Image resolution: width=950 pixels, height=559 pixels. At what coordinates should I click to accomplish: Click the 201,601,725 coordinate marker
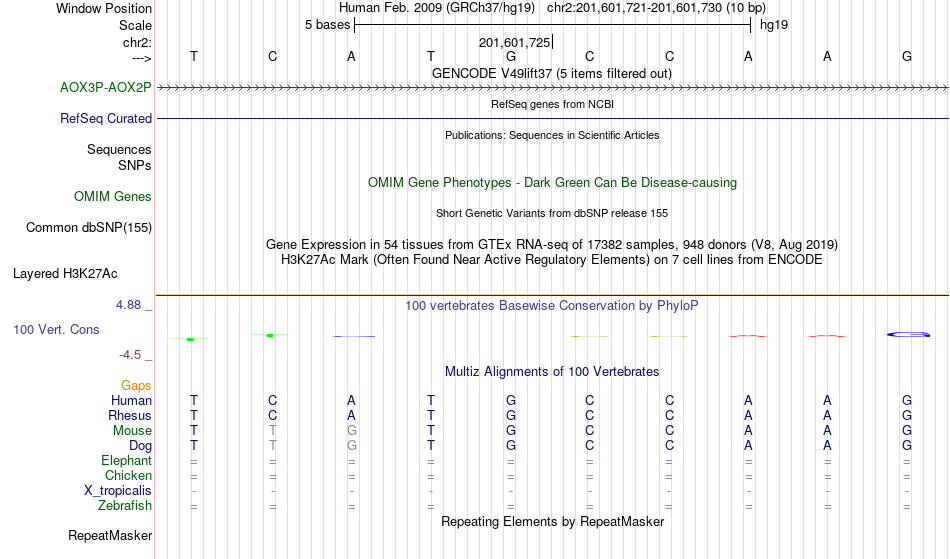pos(514,42)
